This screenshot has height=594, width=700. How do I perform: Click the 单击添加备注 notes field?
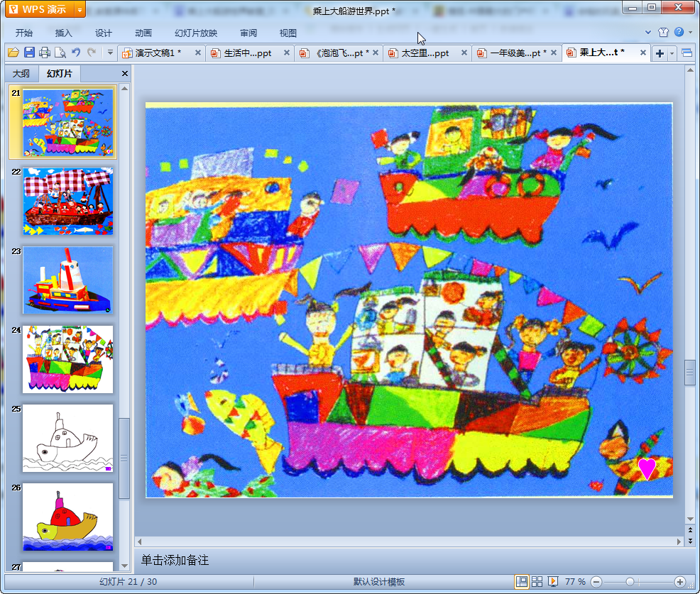(x=410, y=560)
